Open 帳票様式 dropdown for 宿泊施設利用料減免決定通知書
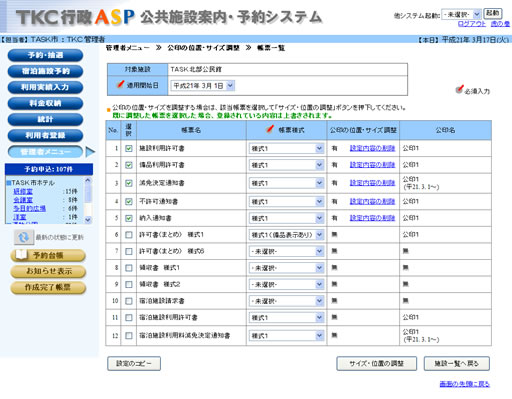Viewport: 512px width, 399px height. pos(286,336)
